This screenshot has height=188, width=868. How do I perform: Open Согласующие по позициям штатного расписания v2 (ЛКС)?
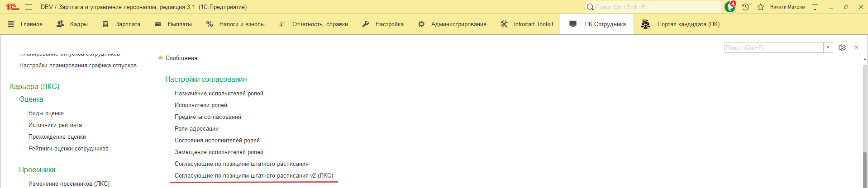[253, 176]
